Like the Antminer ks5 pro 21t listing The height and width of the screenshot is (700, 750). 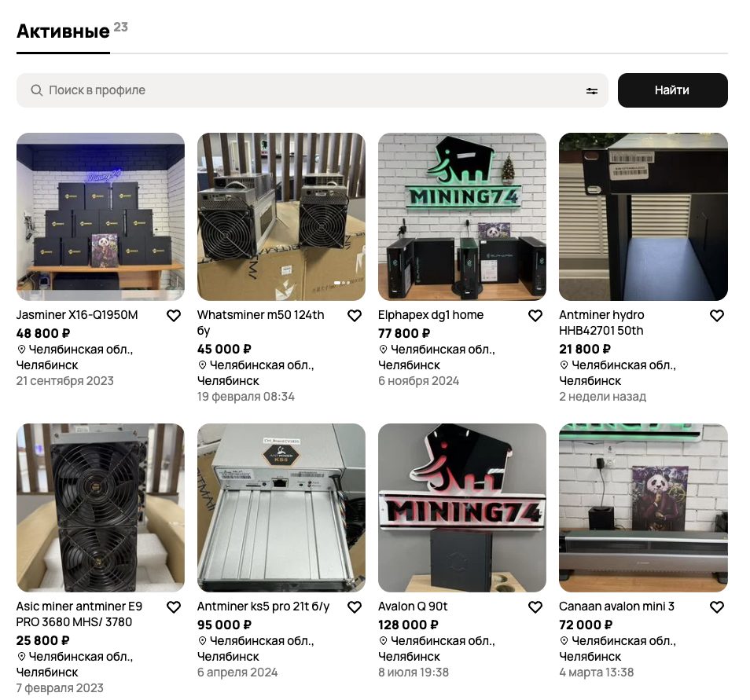tap(355, 607)
